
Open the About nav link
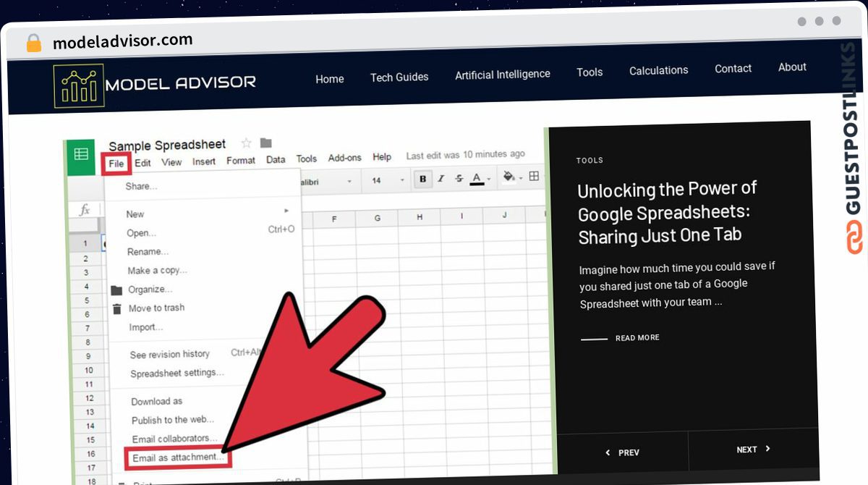click(x=792, y=67)
